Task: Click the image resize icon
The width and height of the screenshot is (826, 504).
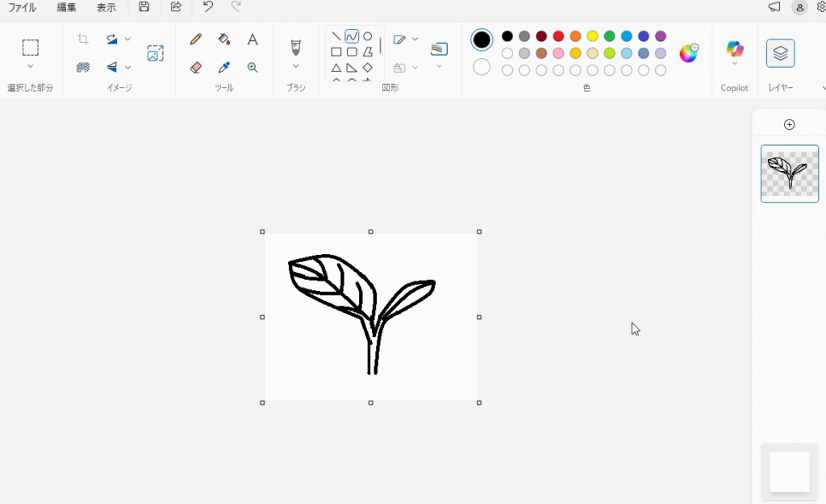Action: 155,53
